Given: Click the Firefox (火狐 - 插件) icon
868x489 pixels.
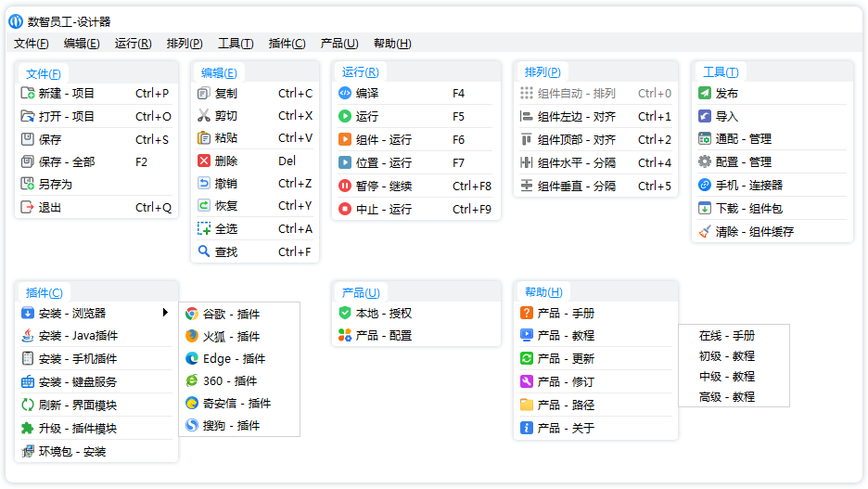Looking at the screenshot, I should click(192, 337).
